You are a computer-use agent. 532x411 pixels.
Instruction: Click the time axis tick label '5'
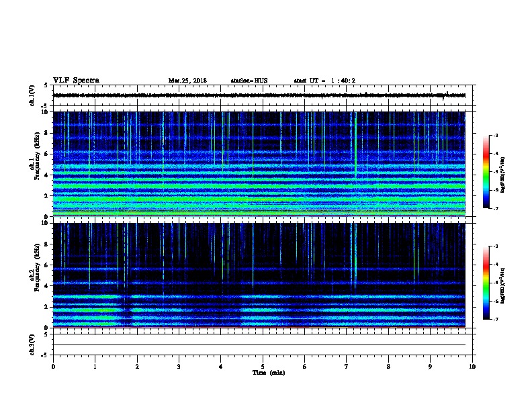263,367
